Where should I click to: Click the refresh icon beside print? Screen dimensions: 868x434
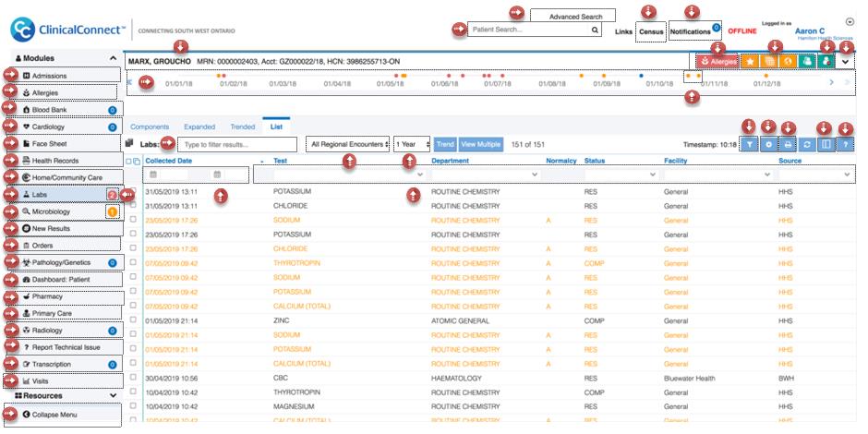pyautogui.click(x=807, y=144)
